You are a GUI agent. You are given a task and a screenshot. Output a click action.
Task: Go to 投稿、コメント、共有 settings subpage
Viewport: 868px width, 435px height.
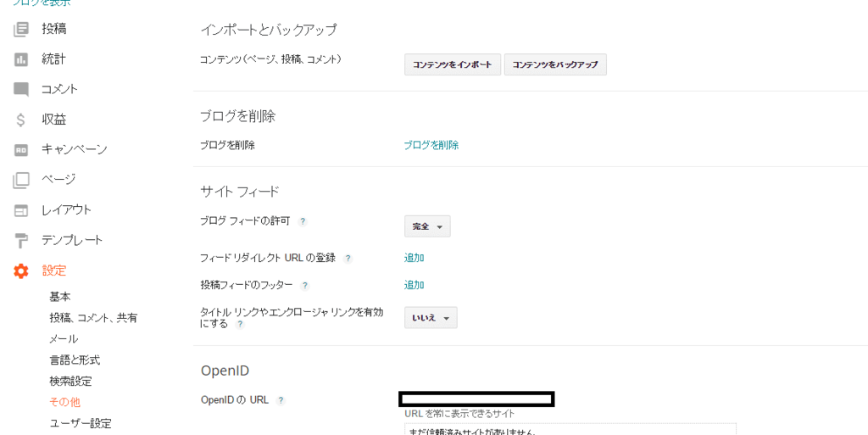[93, 318]
